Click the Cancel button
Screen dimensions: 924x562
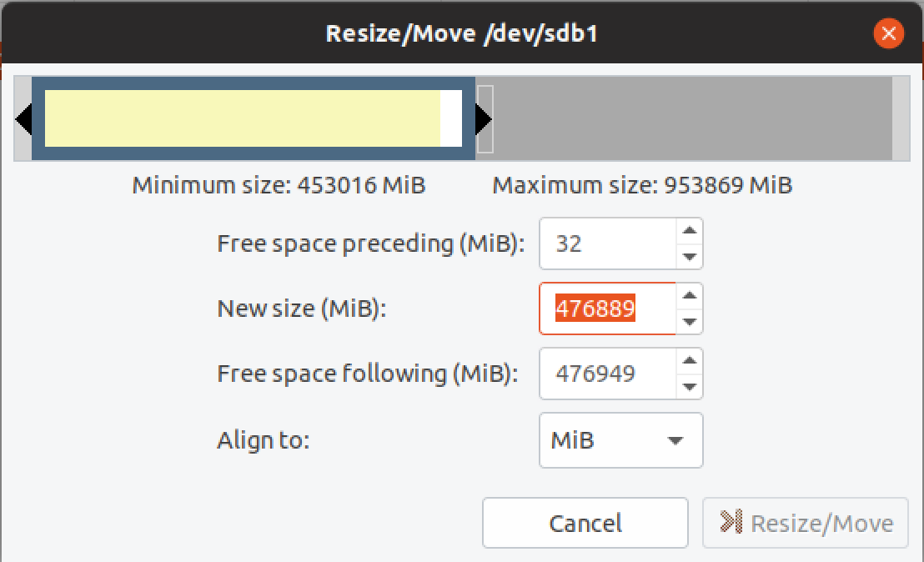click(585, 523)
